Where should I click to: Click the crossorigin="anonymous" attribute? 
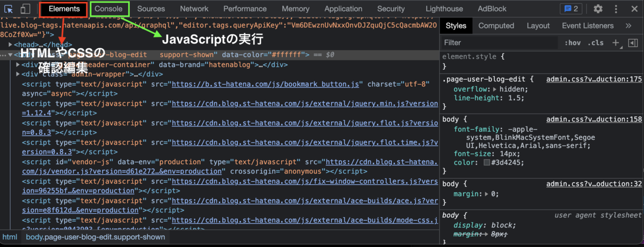pyautogui.click(x=277, y=171)
